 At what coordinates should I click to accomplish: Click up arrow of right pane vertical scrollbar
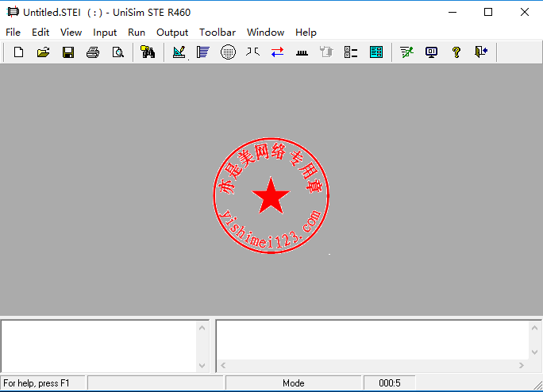[534, 328]
